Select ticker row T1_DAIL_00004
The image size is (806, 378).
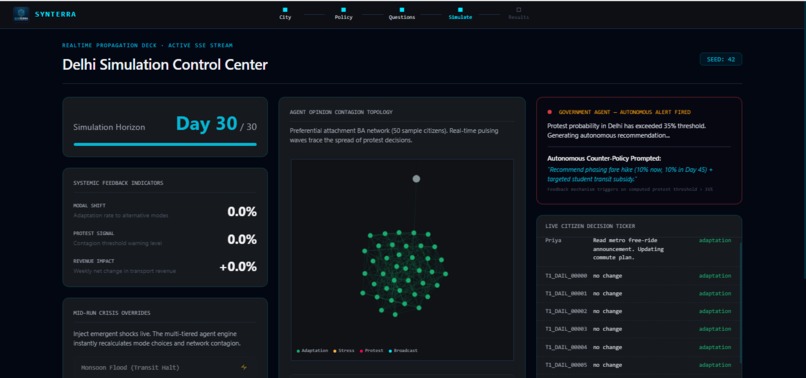point(638,347)
